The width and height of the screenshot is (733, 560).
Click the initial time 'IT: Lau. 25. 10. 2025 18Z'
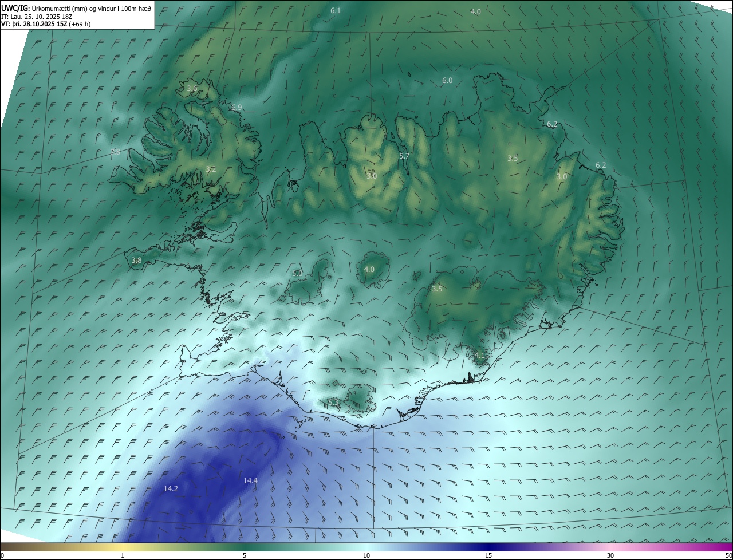(x=37, y=17)
